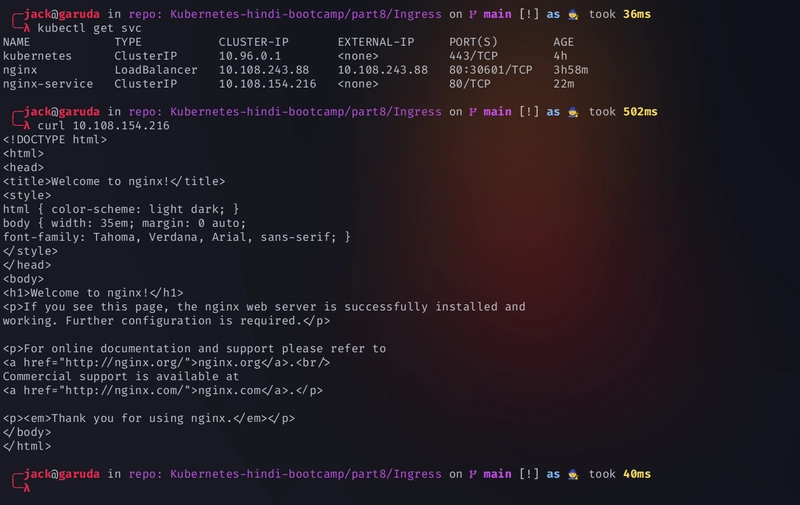Click the nginx.org href line
Viewport: 800px width, 505px height.
(x=166, y=363)
